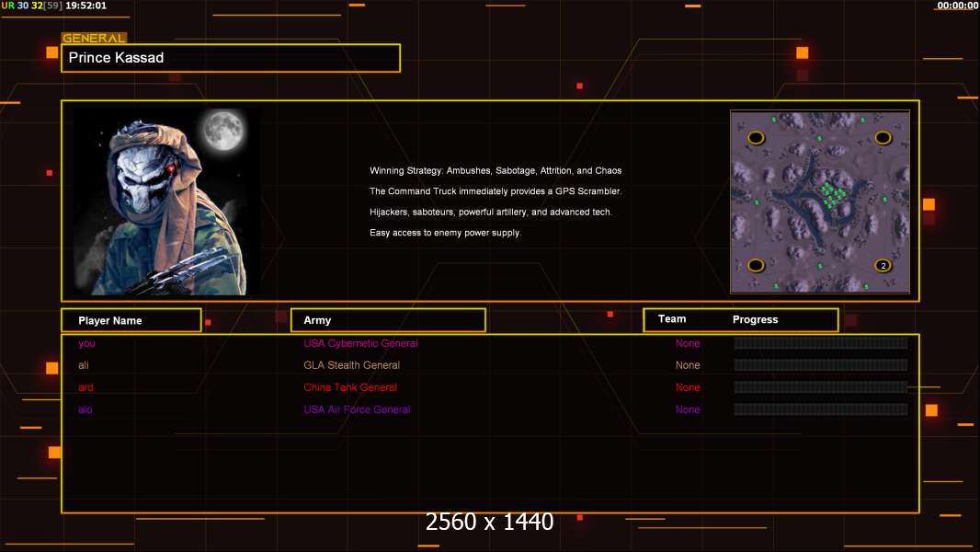The image size is (980, 552).
Task: Select the bottom-left start position on the minimap
Action: [x=757, y=266]
